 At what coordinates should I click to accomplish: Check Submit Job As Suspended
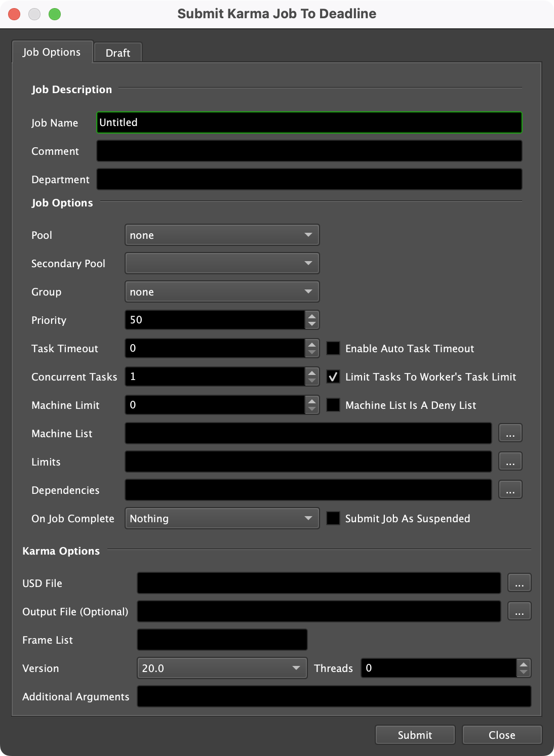pos(334,518)
